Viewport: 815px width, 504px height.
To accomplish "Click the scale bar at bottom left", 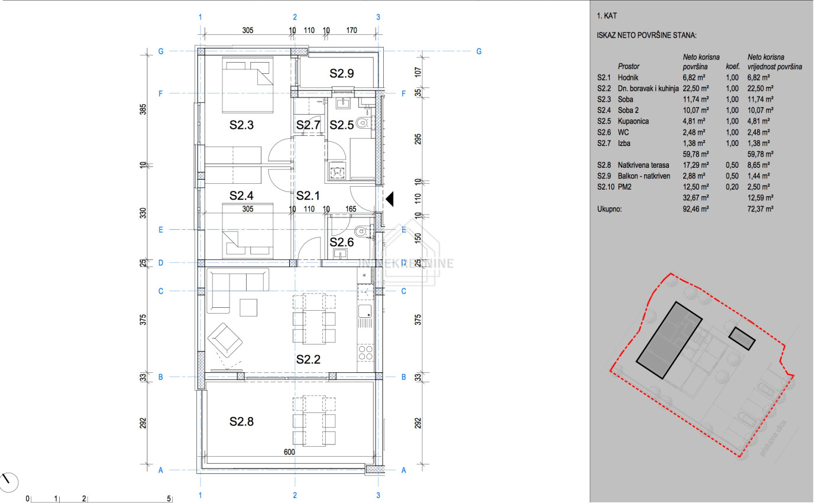I will [99, 499].
